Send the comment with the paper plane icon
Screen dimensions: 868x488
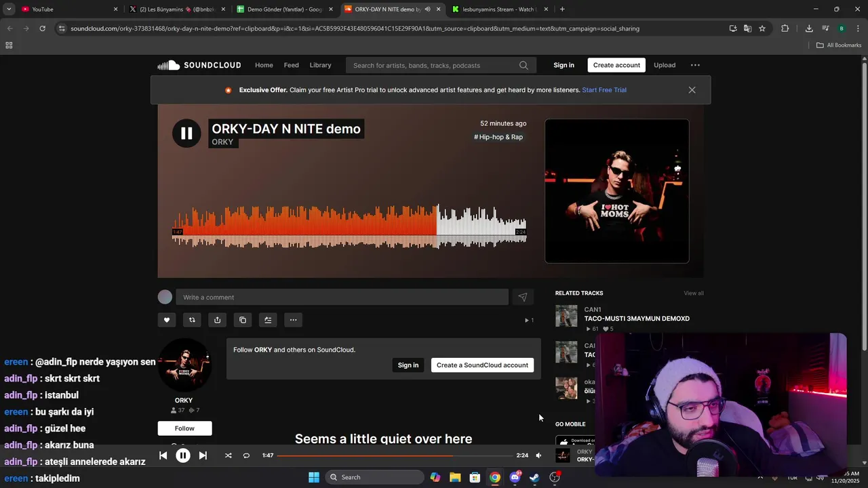coord(523,297)
